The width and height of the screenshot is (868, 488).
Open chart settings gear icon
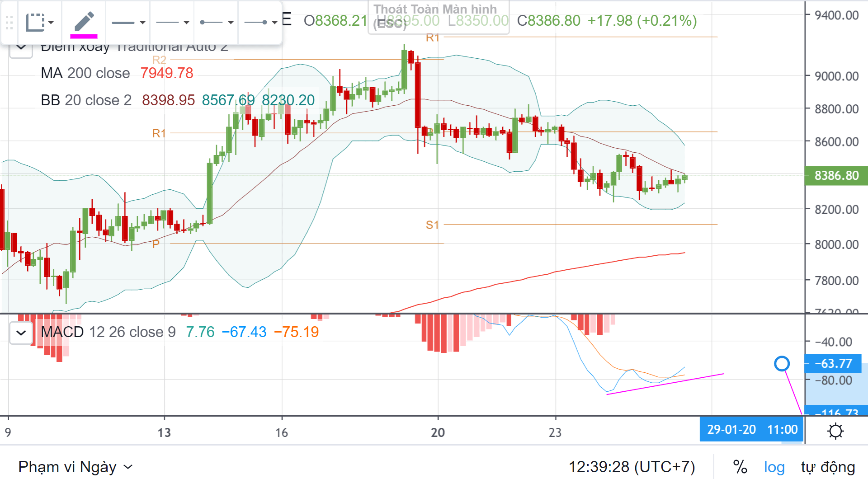coord(835,431)
